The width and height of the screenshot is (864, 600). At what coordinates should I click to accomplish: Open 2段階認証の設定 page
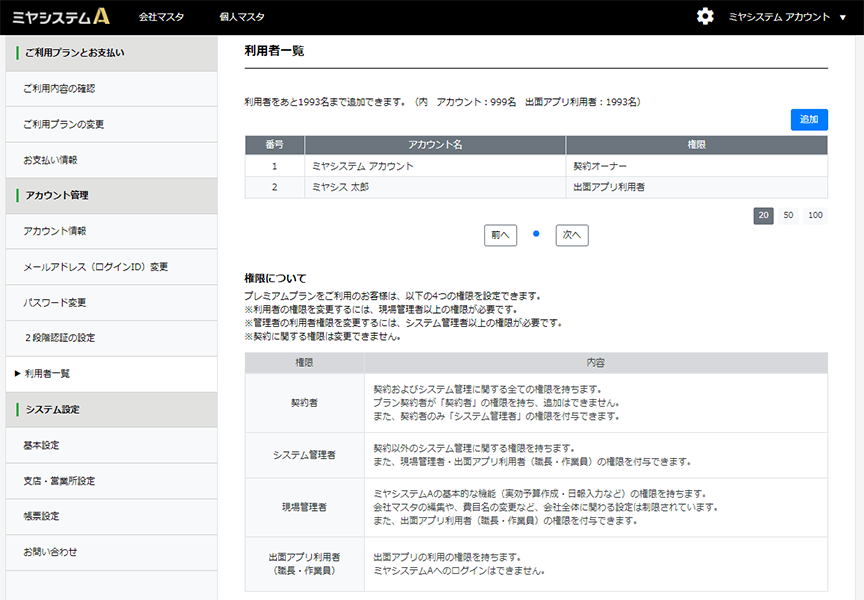111,338
